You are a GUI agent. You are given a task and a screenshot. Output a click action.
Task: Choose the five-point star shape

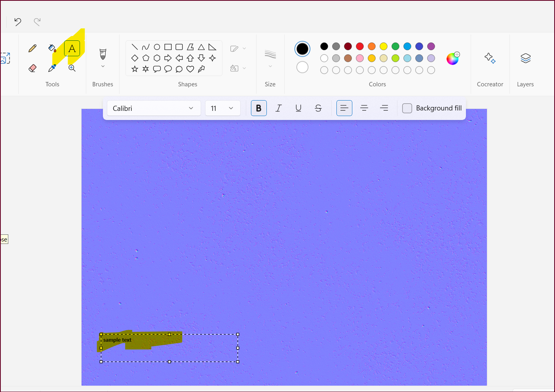[135, 69]
